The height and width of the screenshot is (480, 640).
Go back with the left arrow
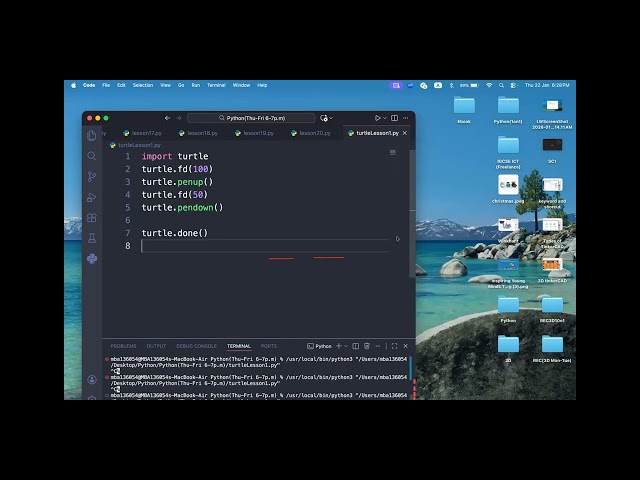(167, 118)
